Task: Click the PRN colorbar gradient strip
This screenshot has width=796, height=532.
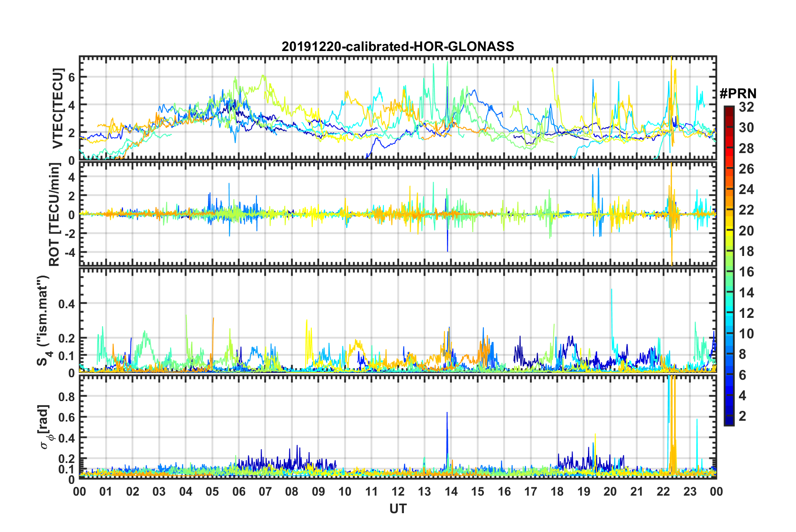Action: (729, 266)
